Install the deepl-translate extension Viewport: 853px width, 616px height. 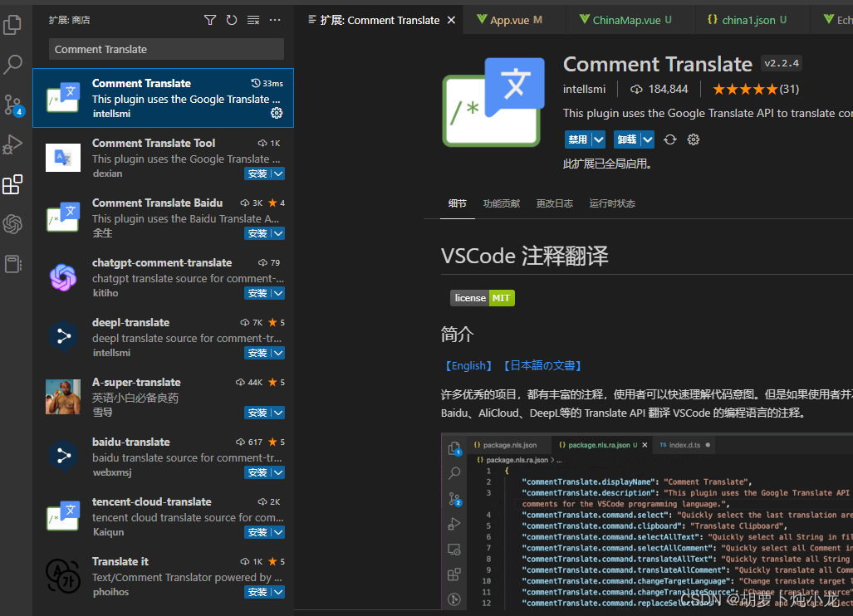257,354
